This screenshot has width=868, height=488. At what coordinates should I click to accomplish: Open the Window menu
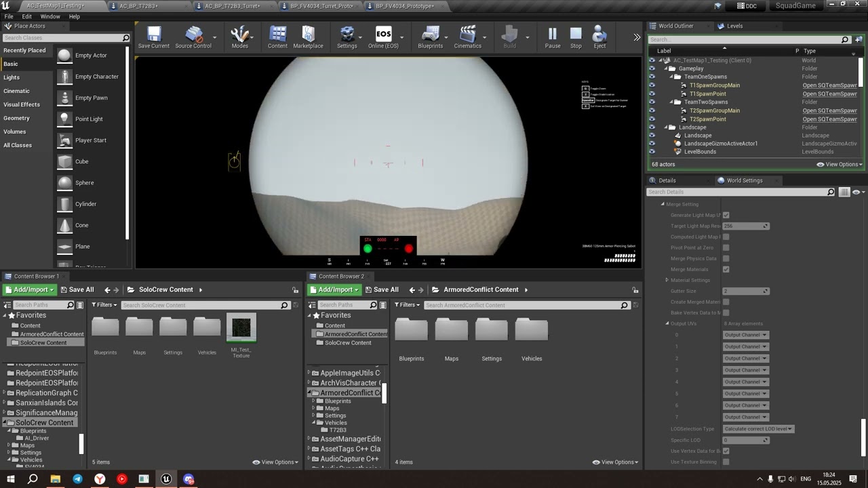pyautogui.click(x=50, y=16)
